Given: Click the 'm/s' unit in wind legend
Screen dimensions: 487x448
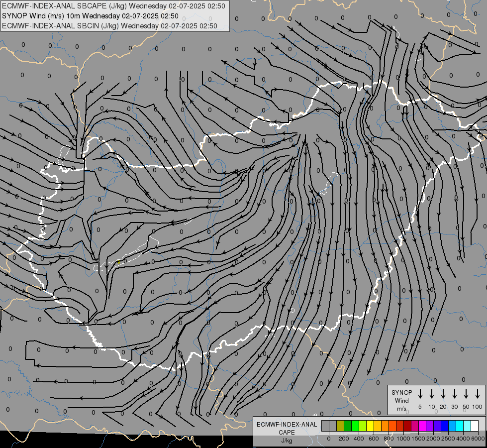Looking at the screenshot, I should click(x=401, y=409).
